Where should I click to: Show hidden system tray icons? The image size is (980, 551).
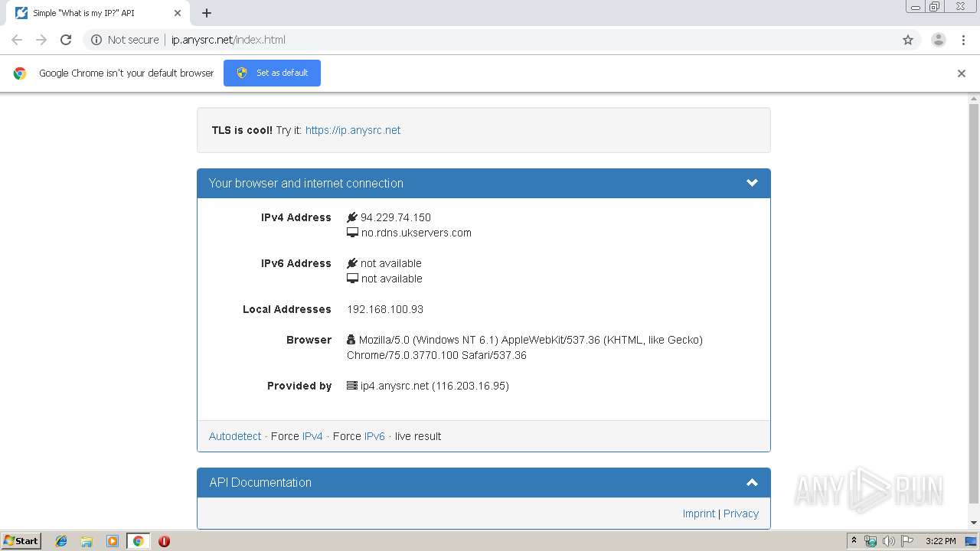click(x=854, y=541)
